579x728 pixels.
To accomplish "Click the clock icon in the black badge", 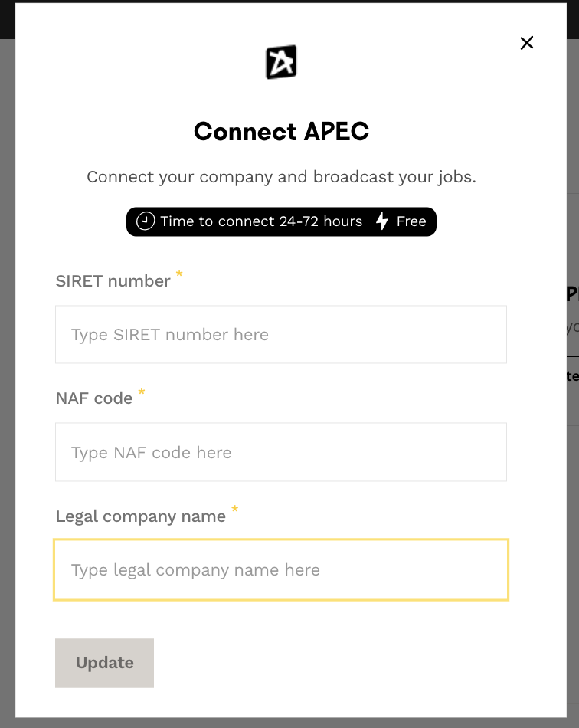I will point(145,221).
